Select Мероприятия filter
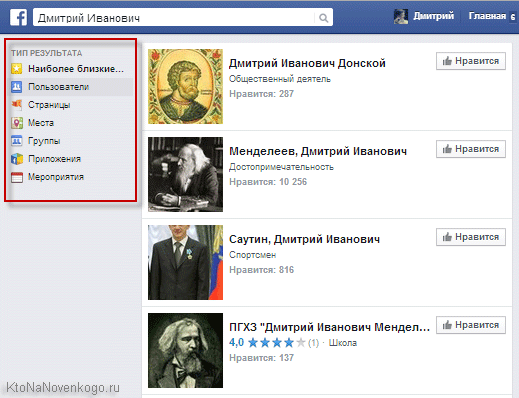The height and width of the screenshot is (398, 519). click(x=70, y=177)
